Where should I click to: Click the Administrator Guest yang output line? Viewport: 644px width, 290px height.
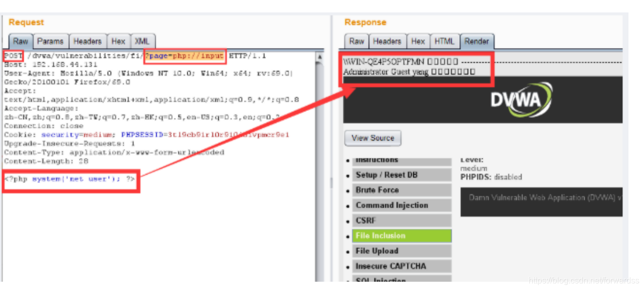click(x=409, y=72)
